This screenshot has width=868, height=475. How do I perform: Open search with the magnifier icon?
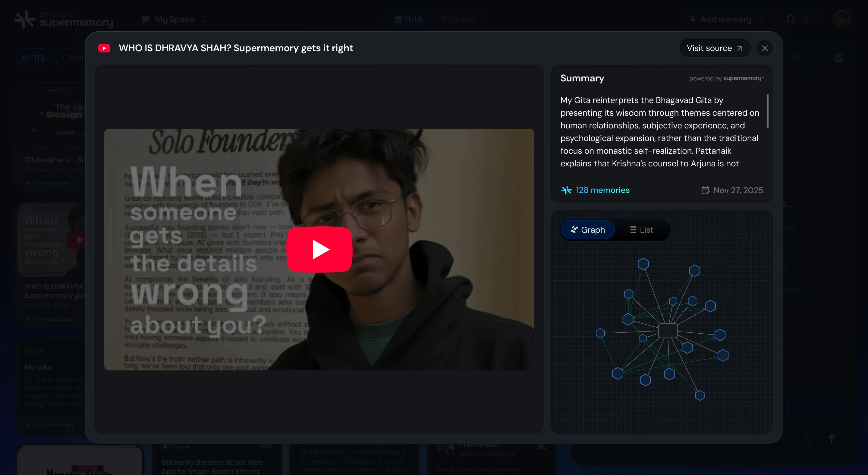(791, 20)
